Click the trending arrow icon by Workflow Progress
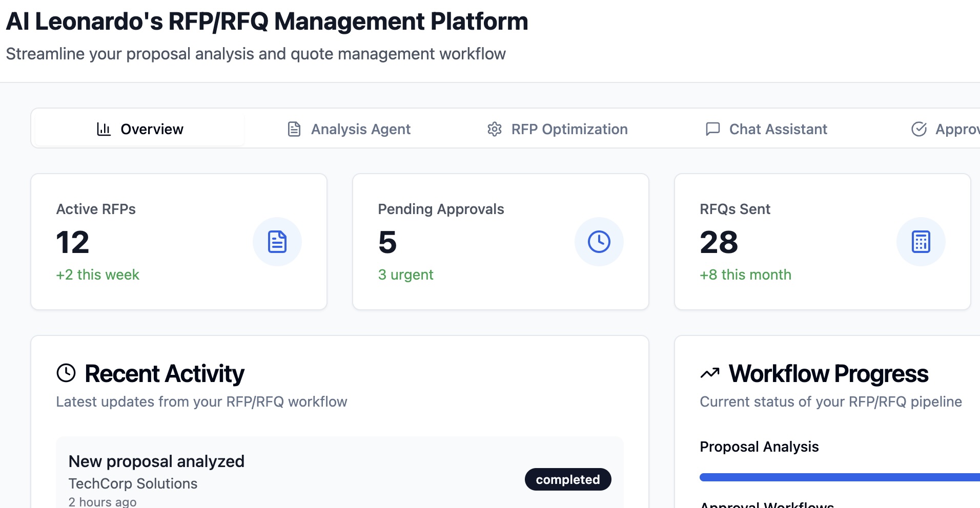The image size is (980, 508). click(x=709, y=373)
